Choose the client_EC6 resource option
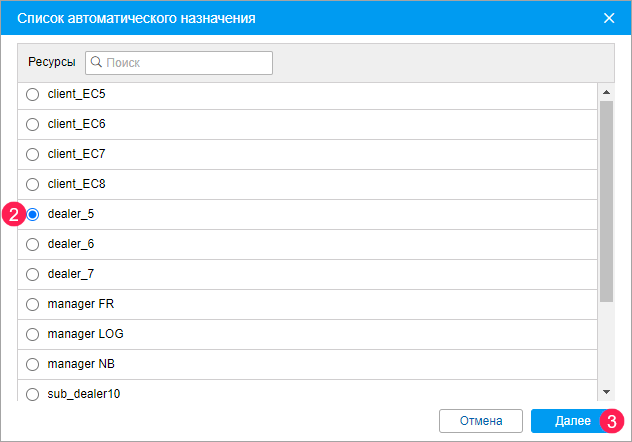The width and height of the screenshot is (632, 442). [32, 125]
